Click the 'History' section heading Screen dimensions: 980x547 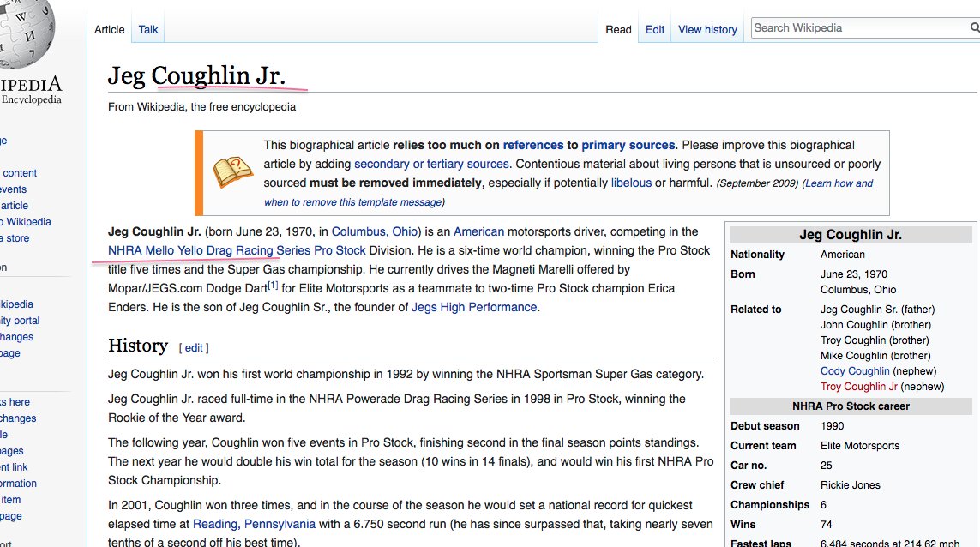tap(138, 346)
